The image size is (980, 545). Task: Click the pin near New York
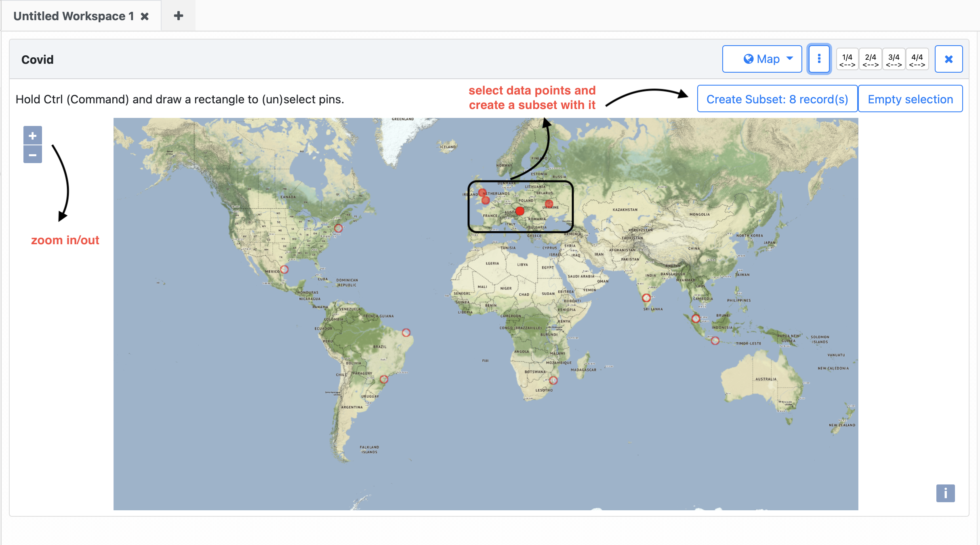click(339, 228)
